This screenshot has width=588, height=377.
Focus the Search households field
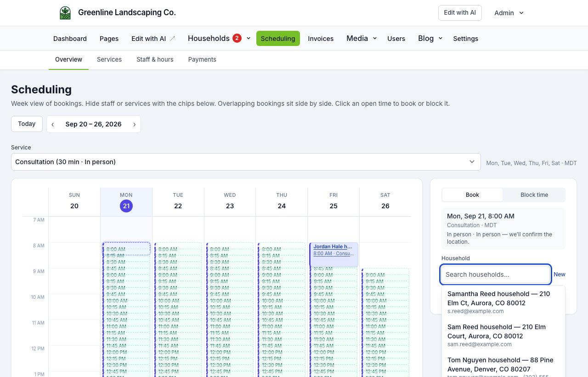[496, 274]
